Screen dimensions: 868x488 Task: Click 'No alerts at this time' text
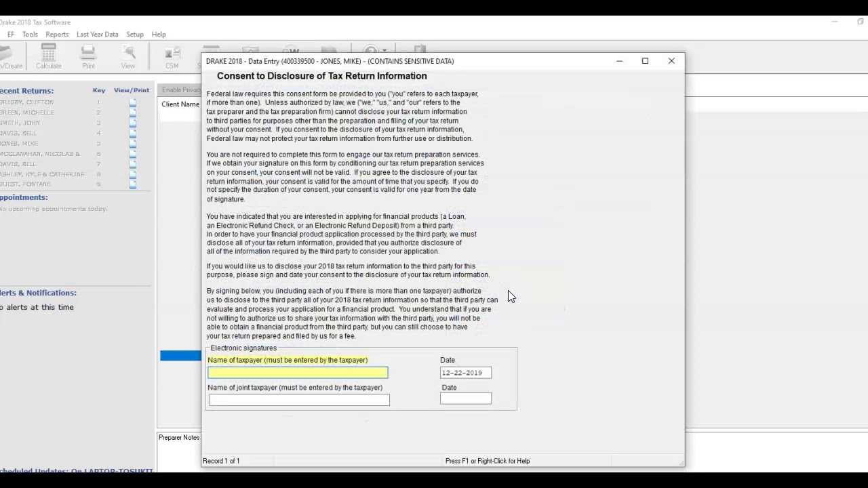37,308
